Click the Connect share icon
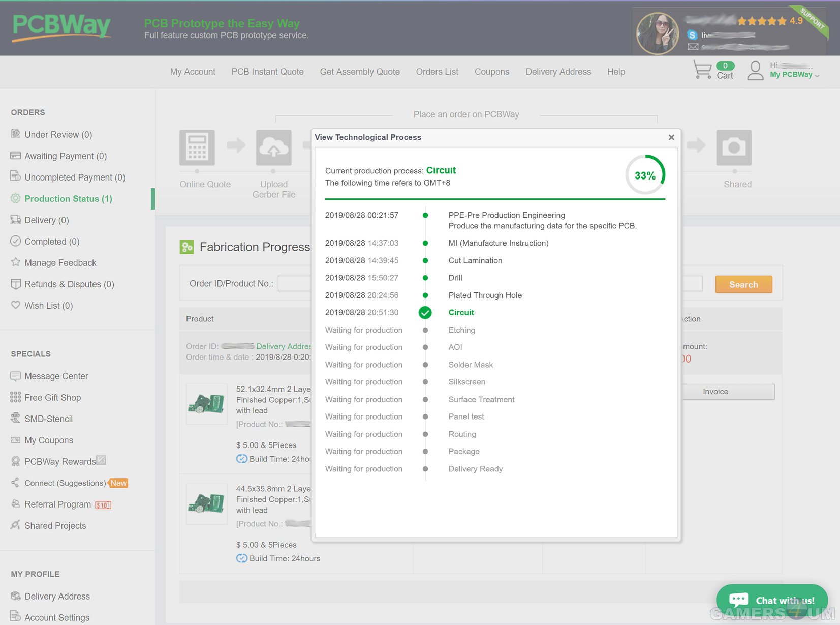This screenshot has width=840, height=625. tap(16, 483)
